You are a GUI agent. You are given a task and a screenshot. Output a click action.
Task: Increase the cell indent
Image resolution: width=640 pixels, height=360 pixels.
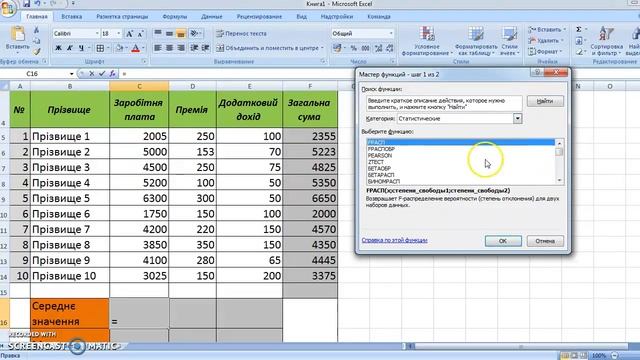point(206,48)
